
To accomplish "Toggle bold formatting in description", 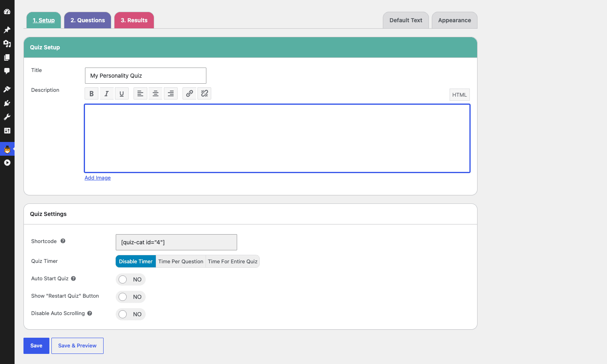I will pyautogui.click(x=91, y=93).
